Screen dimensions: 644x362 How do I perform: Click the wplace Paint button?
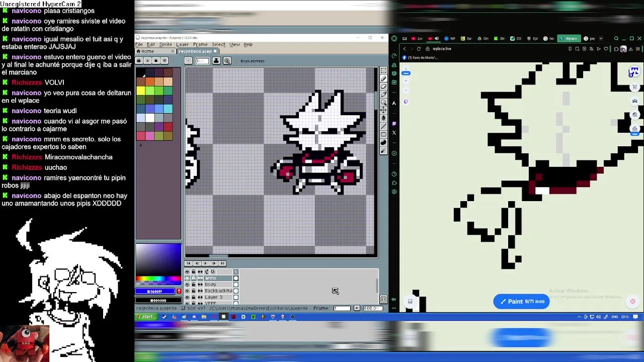tap(521, 301)
